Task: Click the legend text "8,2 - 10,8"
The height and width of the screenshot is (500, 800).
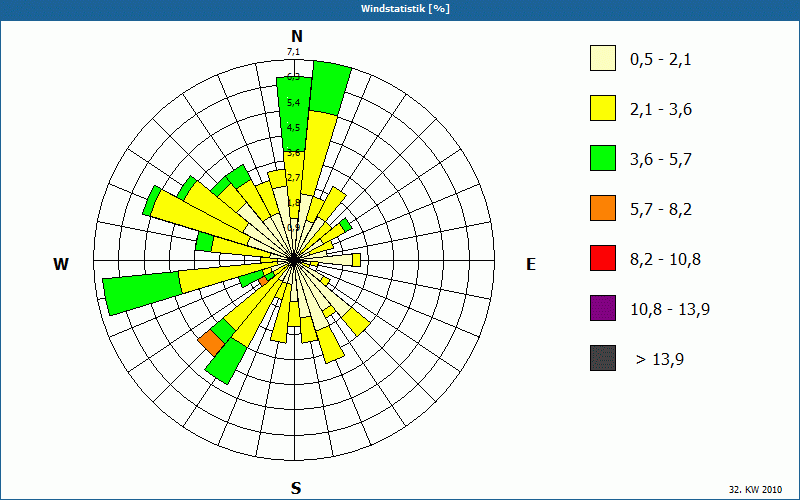Action: (665, 260)
